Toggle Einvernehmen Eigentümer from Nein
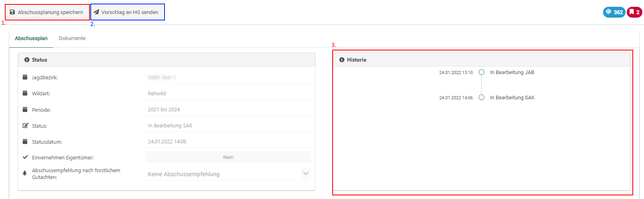 point(228,157)
